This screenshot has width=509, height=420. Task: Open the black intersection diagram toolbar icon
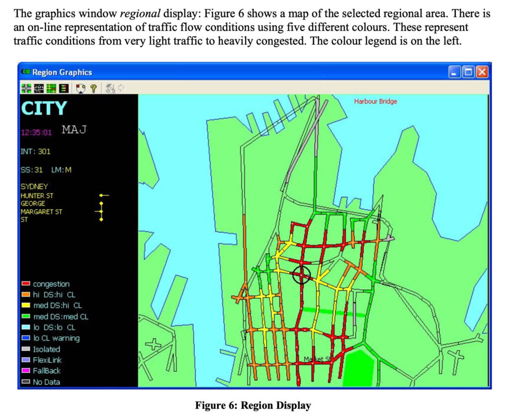(39, 88)
